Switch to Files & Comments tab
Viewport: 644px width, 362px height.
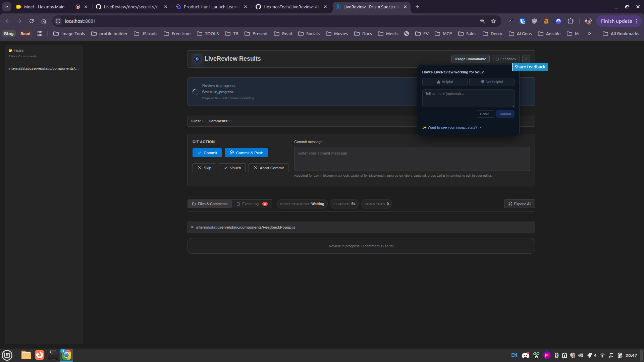(210, 204)
